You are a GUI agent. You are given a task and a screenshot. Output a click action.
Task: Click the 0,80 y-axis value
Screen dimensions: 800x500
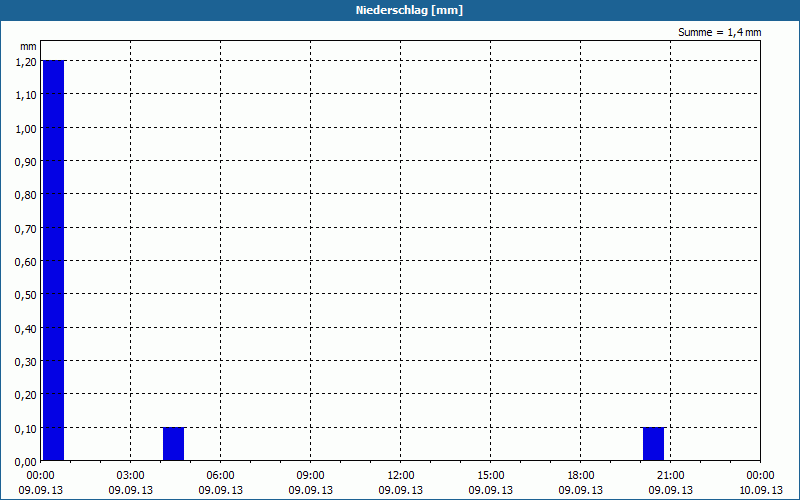coord(26,195)
